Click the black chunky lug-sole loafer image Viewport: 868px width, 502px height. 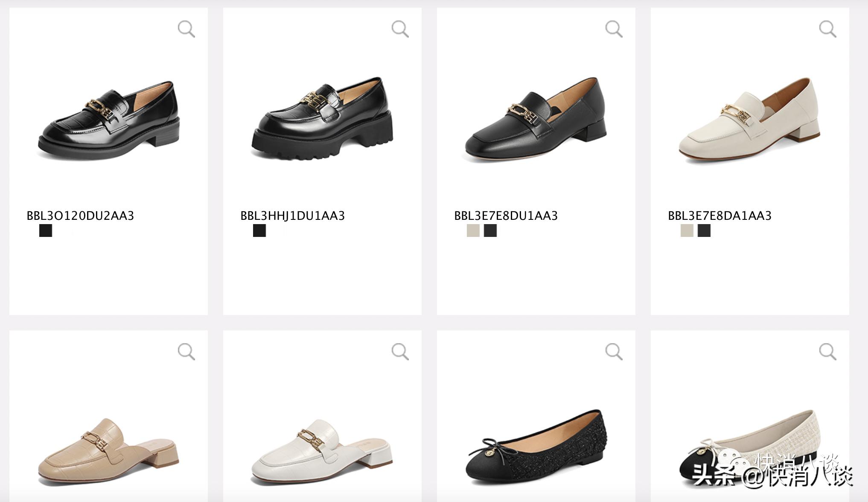click(x=322, y=119)
